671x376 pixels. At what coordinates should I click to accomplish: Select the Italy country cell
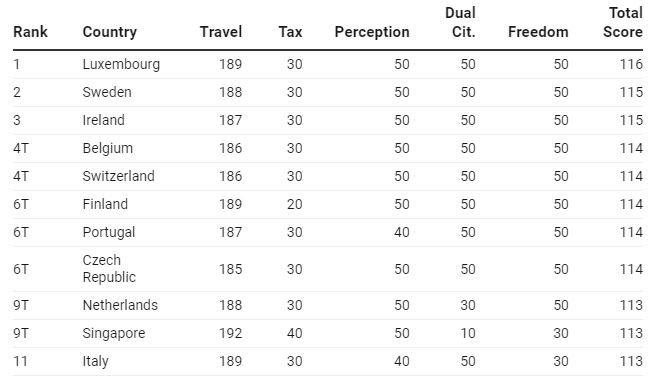[95, 361]
